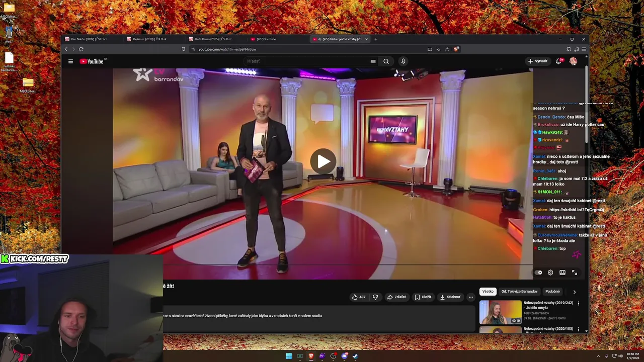
Task: Play the video with center play button
Action: pyautogui.click(x=323, y=161)
